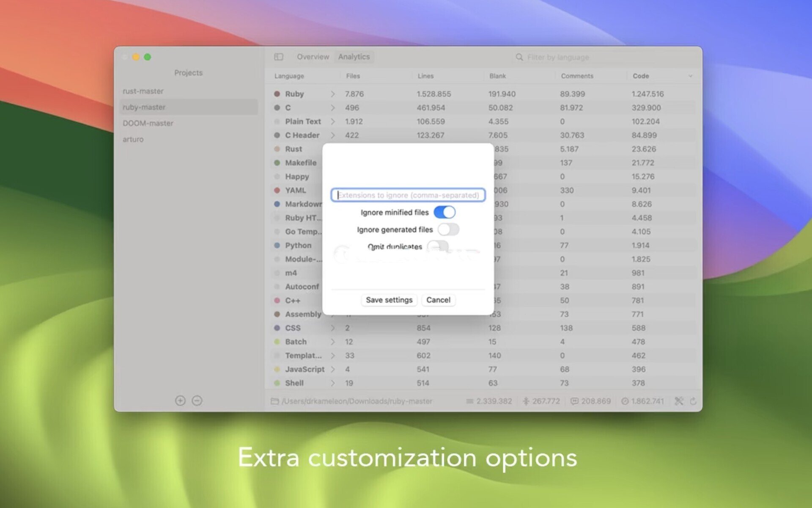Cancel the settings dialog
The height and width of the screenshot is (508, 812).
tap(438, 300)
